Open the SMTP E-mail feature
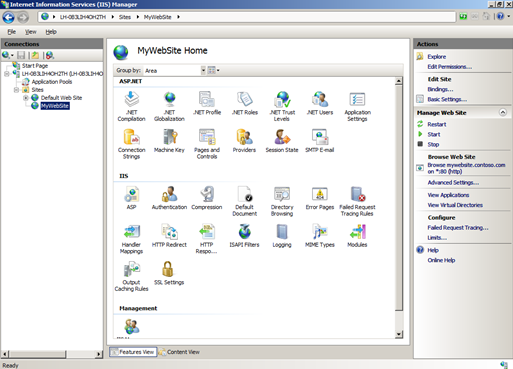Screen dimensions: 513x369 [320, 141]
